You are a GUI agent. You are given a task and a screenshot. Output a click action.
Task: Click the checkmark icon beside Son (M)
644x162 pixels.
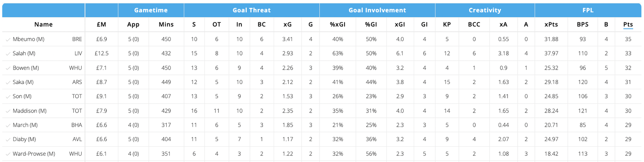(8, 96)
